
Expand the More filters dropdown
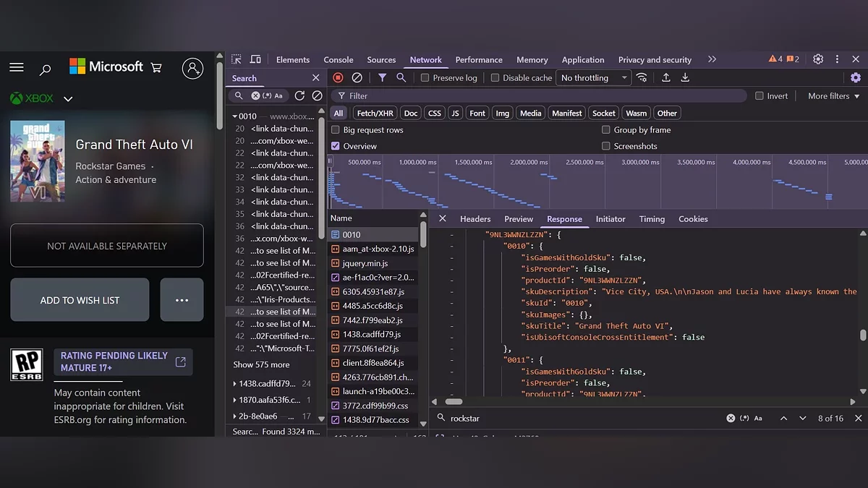pos(833,96)
